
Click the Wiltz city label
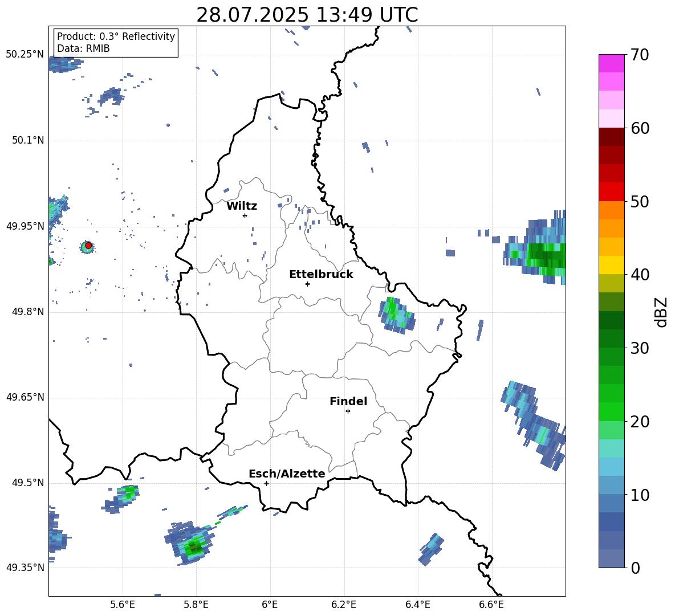(242, 206)
